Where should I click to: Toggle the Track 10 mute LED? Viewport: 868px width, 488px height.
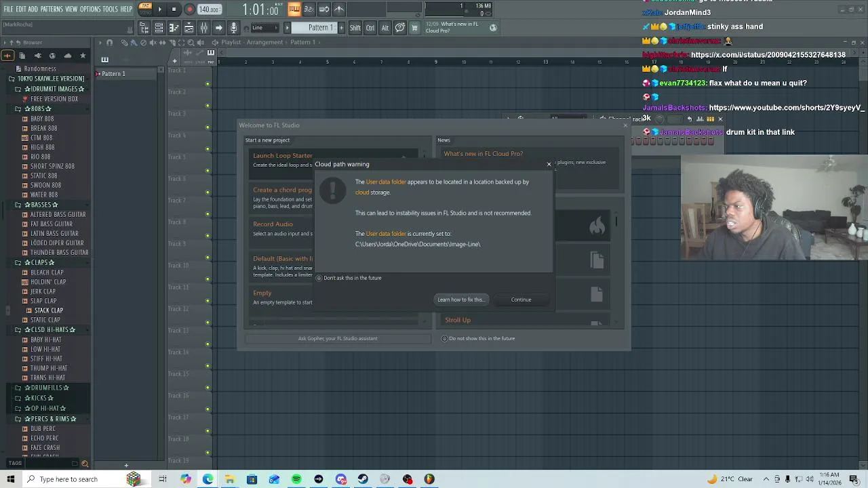click(x=208, y=279)
